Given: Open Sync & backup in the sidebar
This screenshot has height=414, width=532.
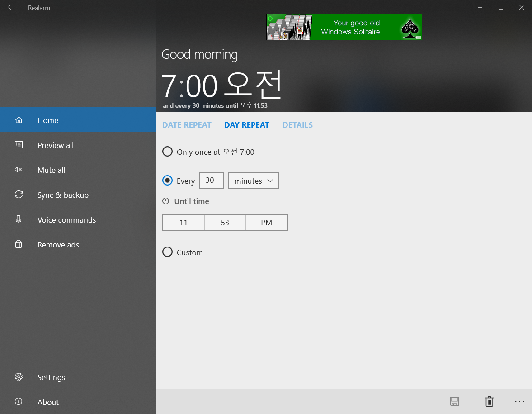Looking at the screenshot, I should (x=78, y=195).
